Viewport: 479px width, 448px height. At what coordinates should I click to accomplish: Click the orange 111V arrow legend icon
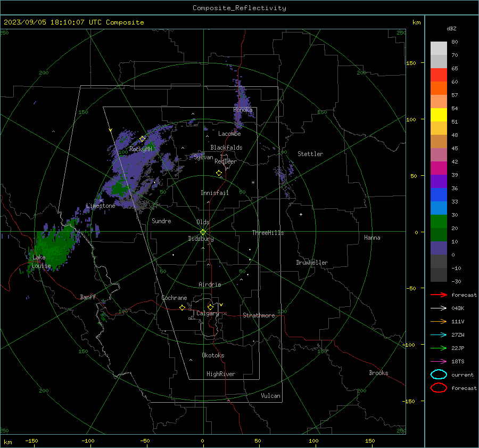439,321
